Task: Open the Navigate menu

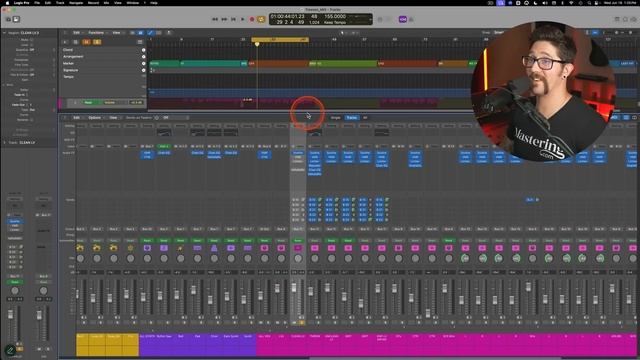Action: pyautogui.click(x=76, y=2)
